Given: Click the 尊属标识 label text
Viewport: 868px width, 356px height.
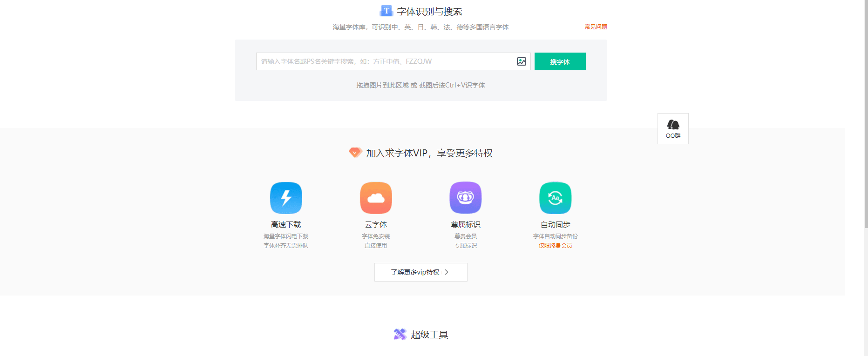Looking at the screenshot, I should point(466,225).
